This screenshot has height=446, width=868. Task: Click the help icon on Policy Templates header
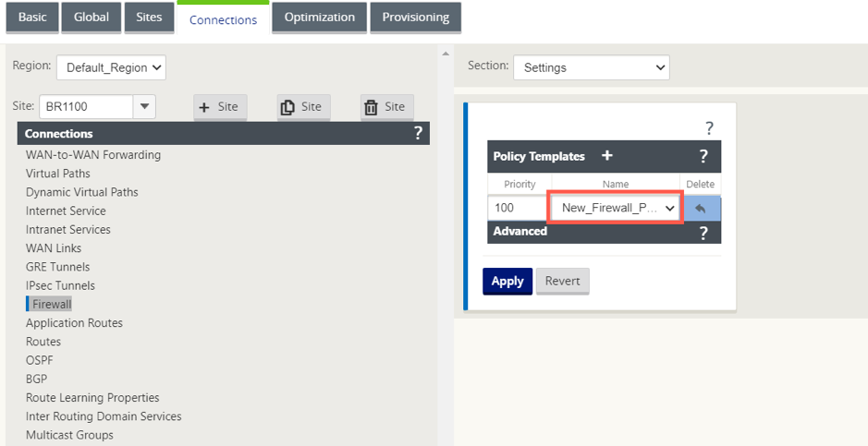(x=703, y=156)
